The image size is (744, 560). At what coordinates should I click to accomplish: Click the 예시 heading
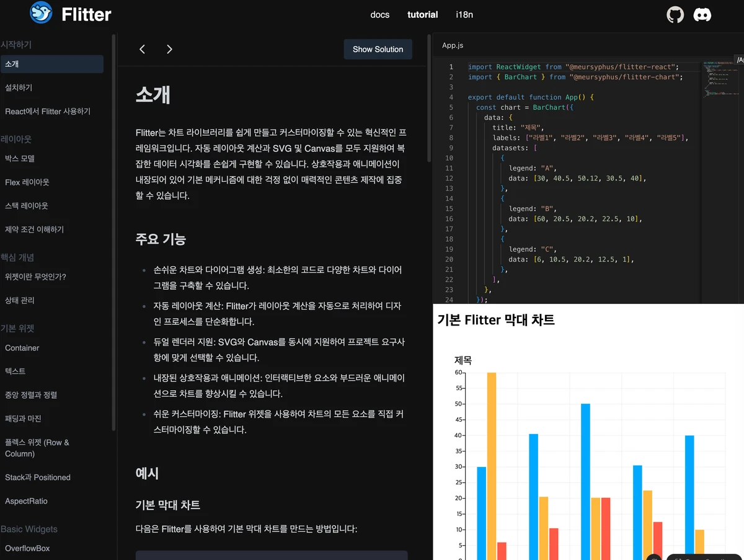[148, 473]
